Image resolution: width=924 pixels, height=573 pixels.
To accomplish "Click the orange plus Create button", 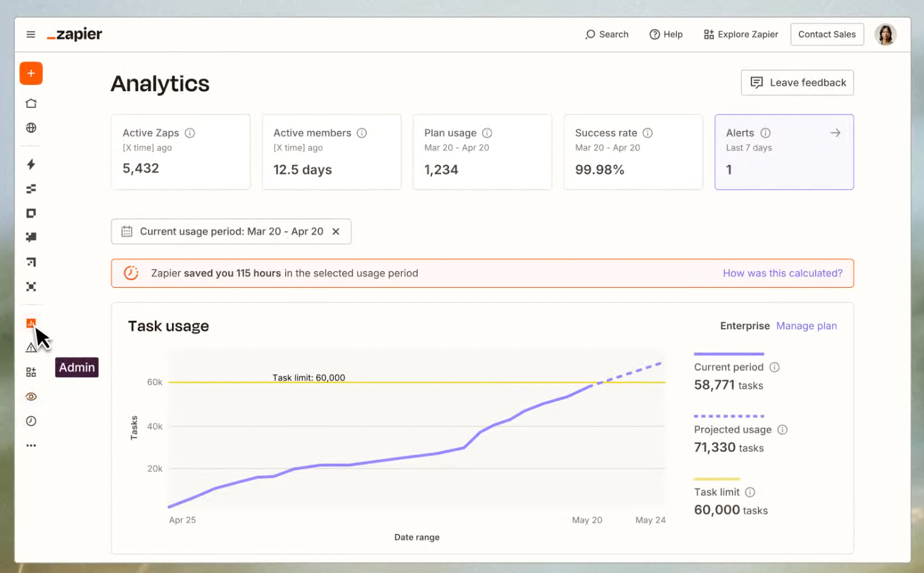I will (31, 73).
